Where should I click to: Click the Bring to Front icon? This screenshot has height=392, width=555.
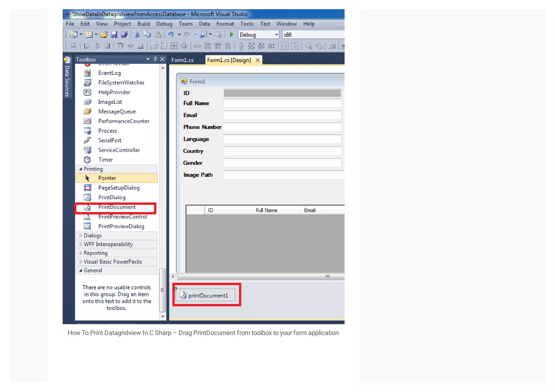pos(308,46)
